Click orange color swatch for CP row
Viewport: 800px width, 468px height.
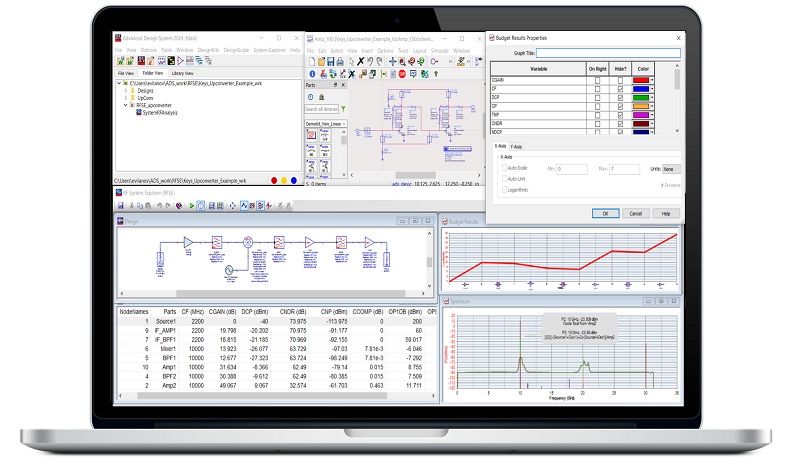641,106
